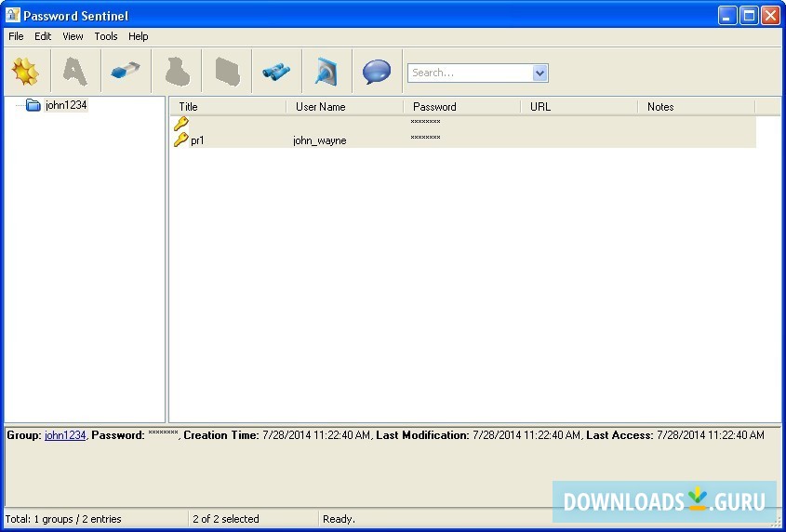Click the masked password of the pr1 entry

coord(425,137)
